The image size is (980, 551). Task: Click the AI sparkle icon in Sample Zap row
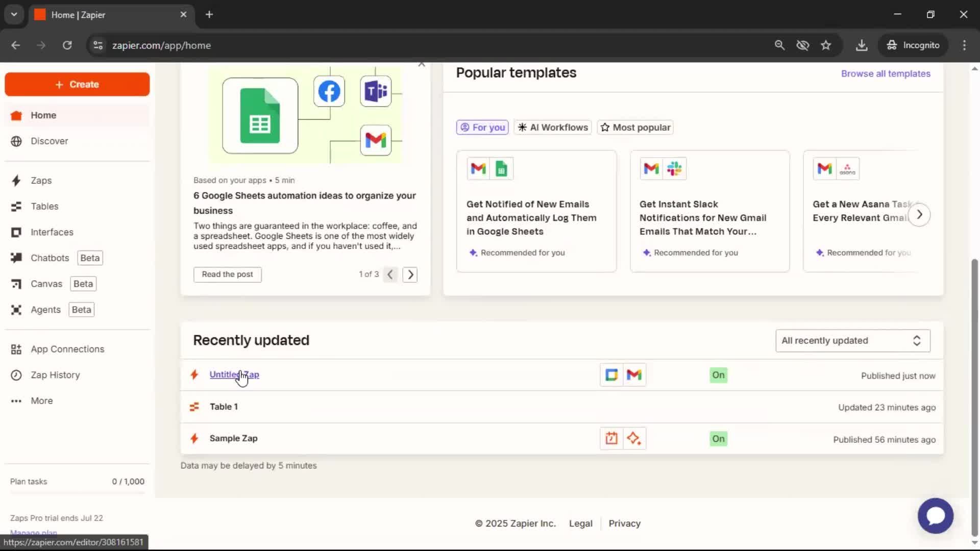[634, 439]
